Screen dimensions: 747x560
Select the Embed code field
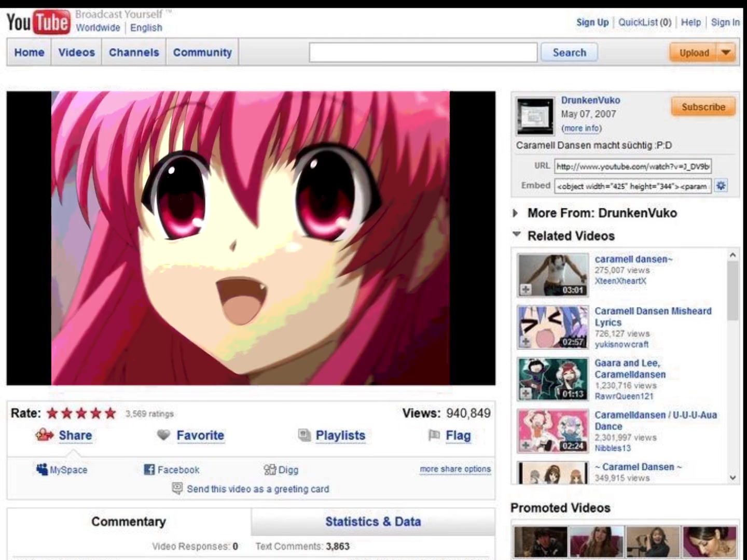pos(633,186)
